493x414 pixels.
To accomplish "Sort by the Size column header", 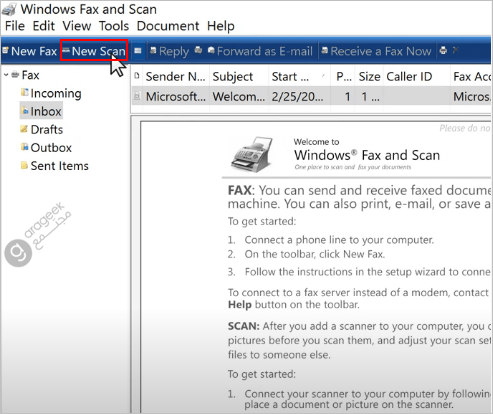I will 369,77.
